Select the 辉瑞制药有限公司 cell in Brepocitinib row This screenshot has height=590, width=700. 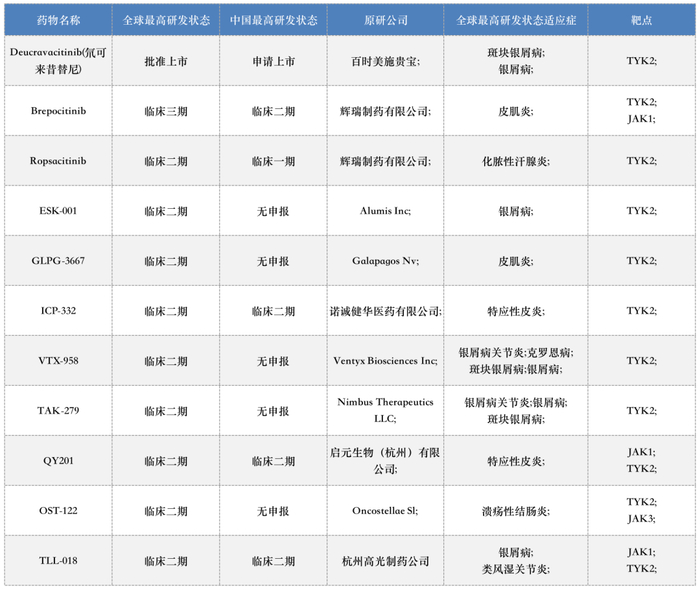pos(385,111)
